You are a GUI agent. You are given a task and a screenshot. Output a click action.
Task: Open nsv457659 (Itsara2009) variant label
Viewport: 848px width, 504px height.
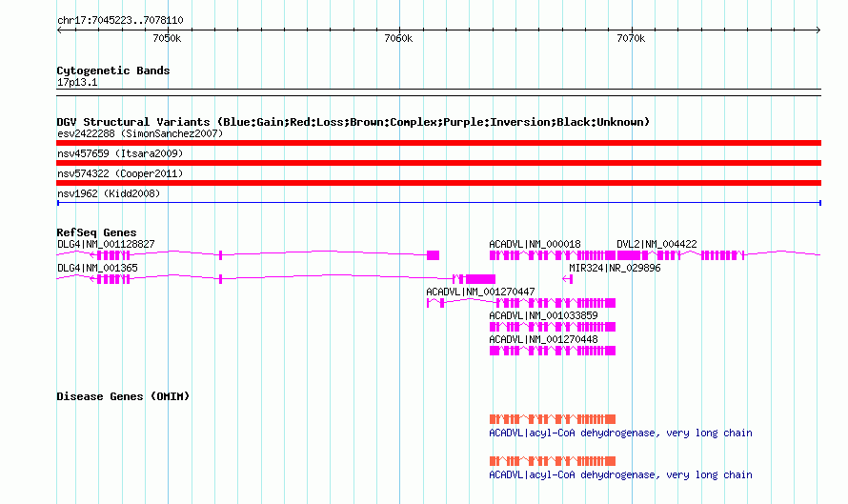(x=120, y=153)
